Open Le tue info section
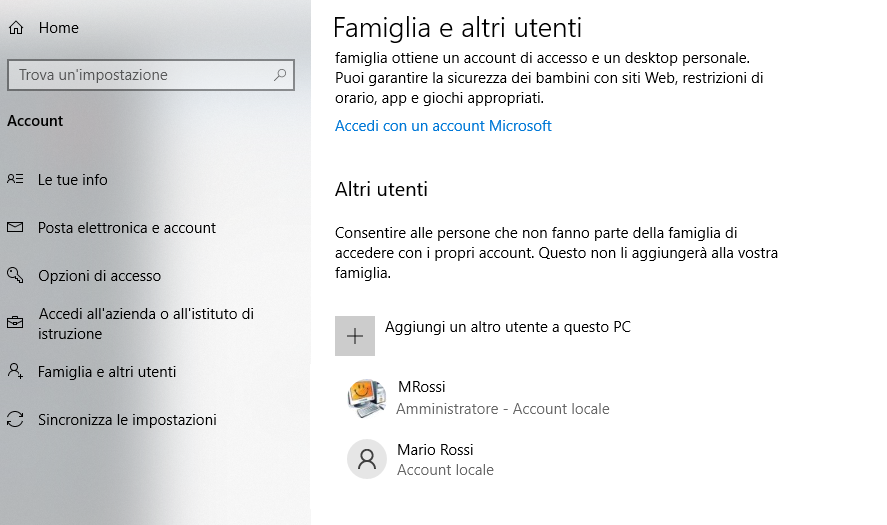The width and height of the screenshot is (887, 525). 72,180
